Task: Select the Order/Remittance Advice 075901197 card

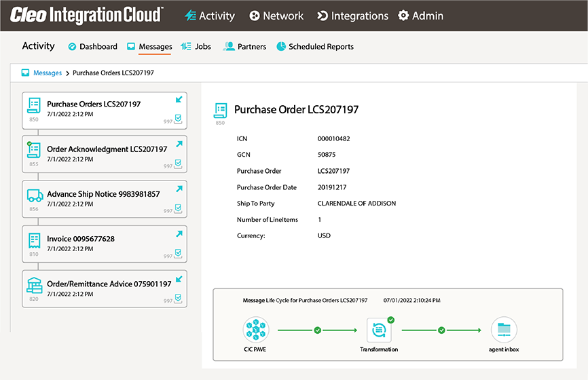Action: coord(105,288)
